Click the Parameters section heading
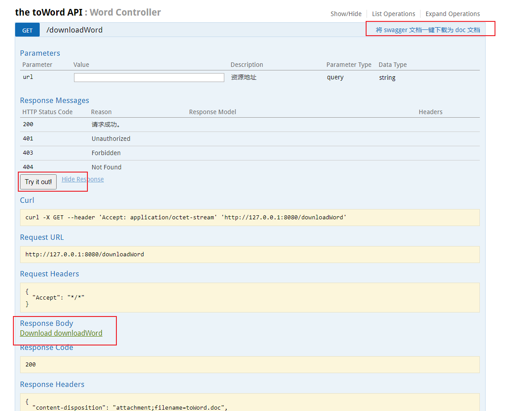The image size is (532, 411). [x=40, y=53]
